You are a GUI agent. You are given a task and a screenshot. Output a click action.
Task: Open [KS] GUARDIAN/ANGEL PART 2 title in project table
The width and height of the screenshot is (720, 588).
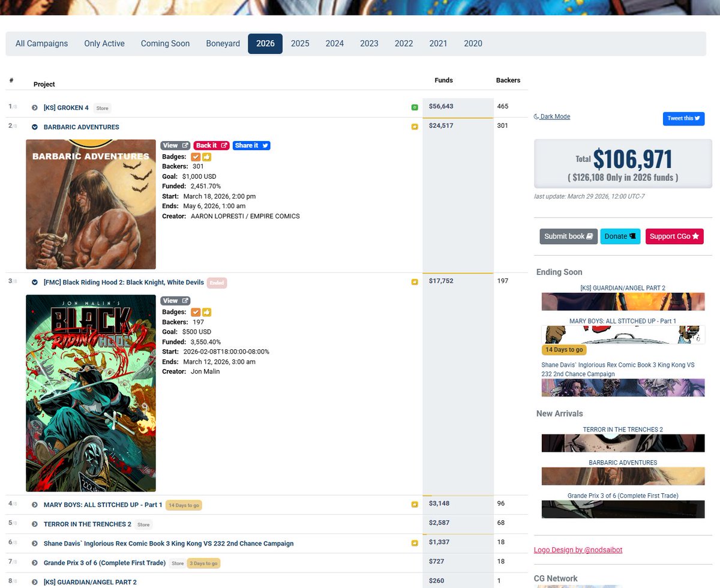(90, 583)
